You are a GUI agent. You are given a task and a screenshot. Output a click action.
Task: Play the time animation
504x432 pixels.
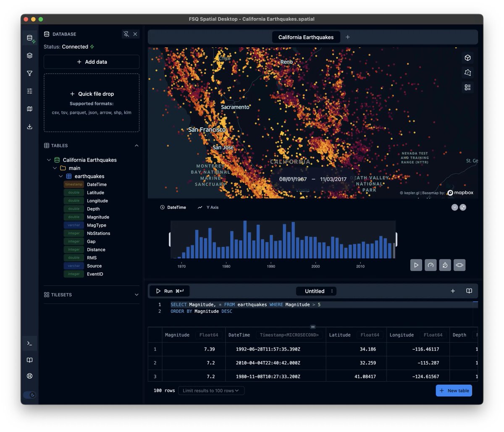point(416,265)
